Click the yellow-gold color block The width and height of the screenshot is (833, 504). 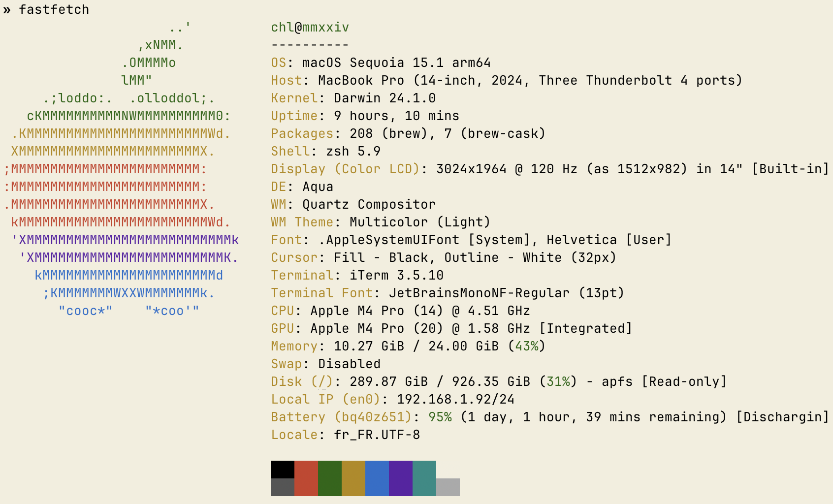pos(353,478)
